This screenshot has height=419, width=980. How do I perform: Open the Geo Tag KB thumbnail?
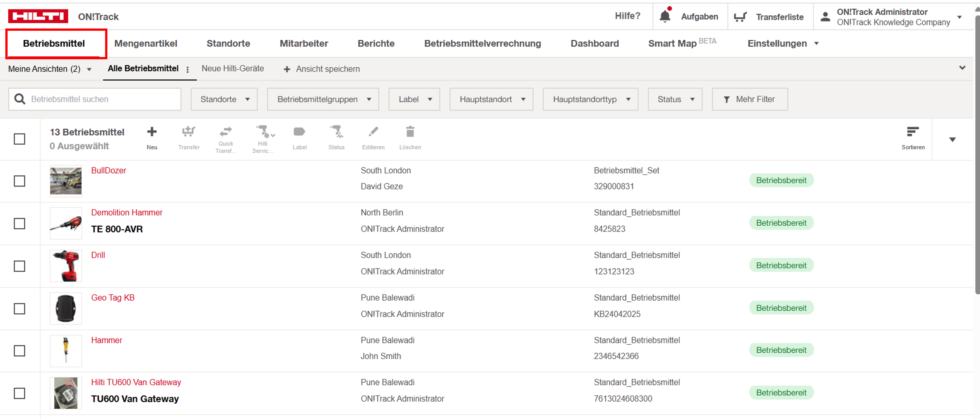point(66,308)
